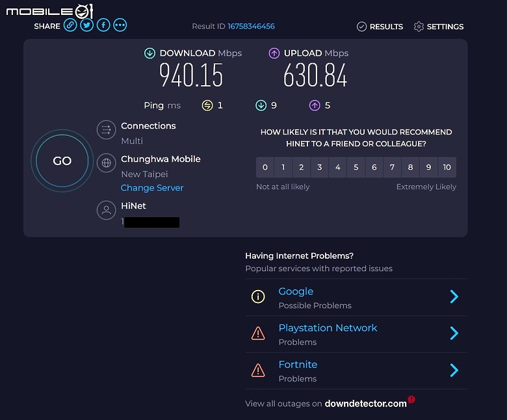The height and width of the screenshot is (420, 507).
Task: Rate recommendation score 10
Action: pos(447,167)
